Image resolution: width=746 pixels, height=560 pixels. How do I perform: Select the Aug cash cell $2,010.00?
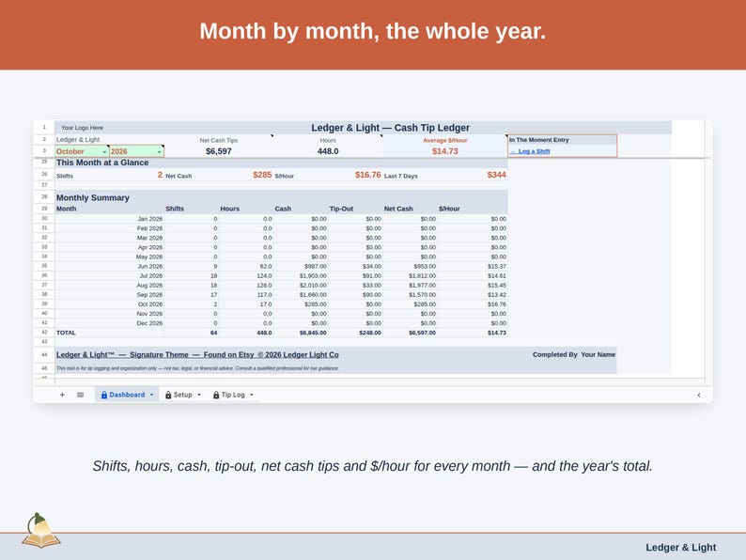pos(301,286)
